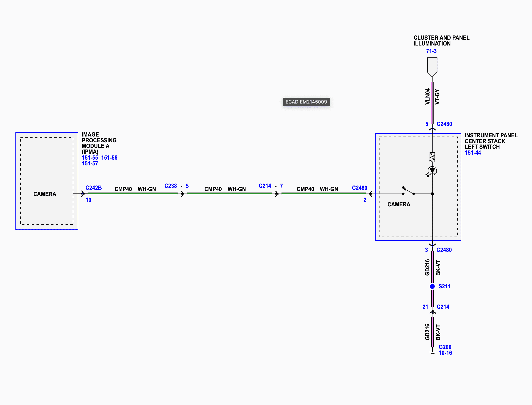Screen dimensions: 532x405
Task: Click the C242B connector label
Action: pyautogui.click(x=94, y=188)
